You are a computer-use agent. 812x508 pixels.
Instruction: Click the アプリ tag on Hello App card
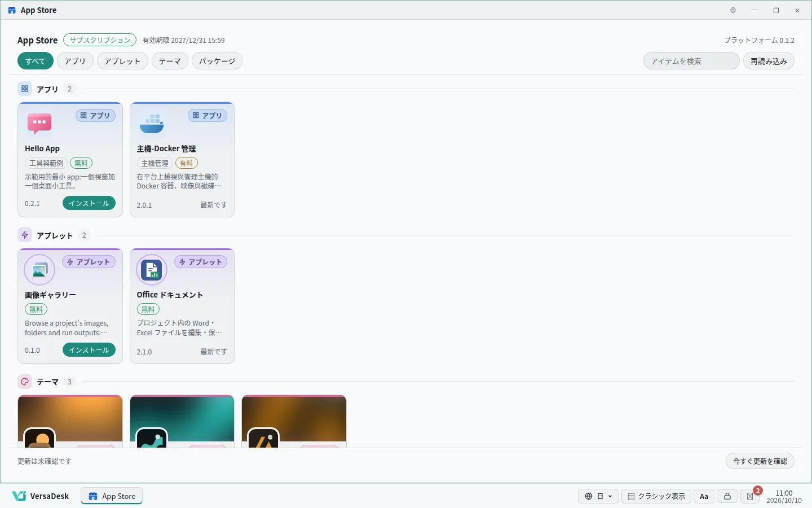tap(95, 115)
